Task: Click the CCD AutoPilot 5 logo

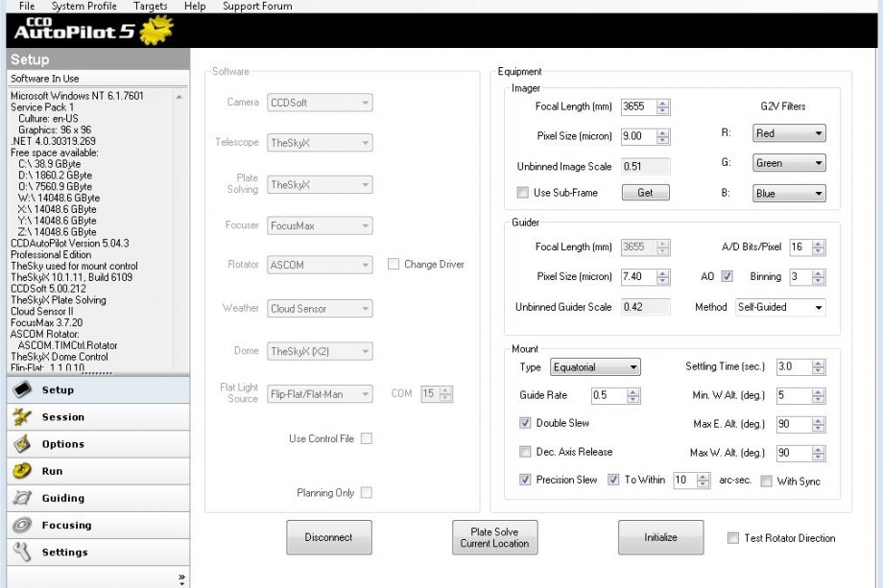Action: [93, 30]
